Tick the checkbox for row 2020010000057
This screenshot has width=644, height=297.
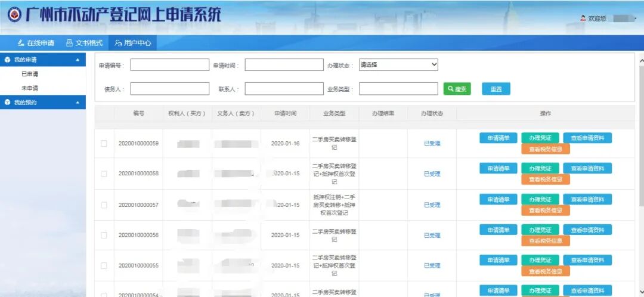point(104,205)
